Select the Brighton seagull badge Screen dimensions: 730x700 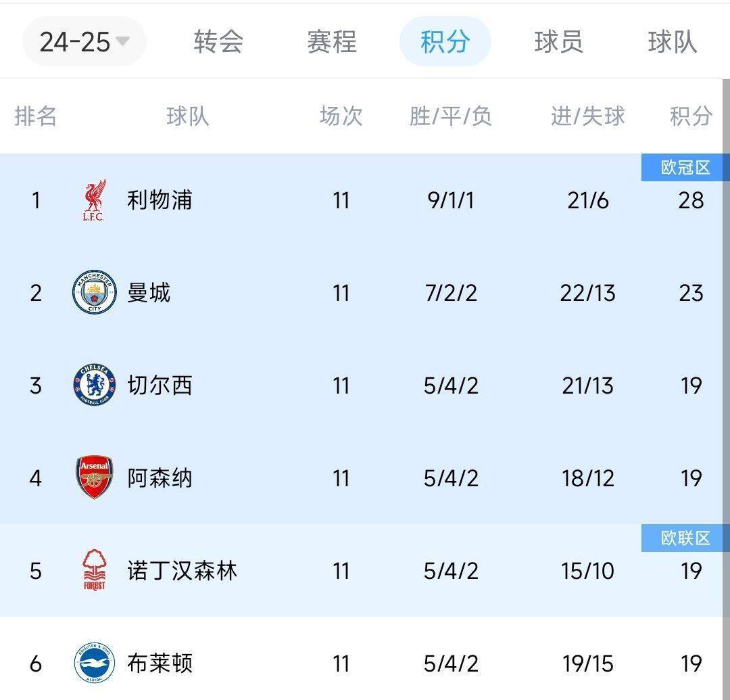[x=95, y=663]
